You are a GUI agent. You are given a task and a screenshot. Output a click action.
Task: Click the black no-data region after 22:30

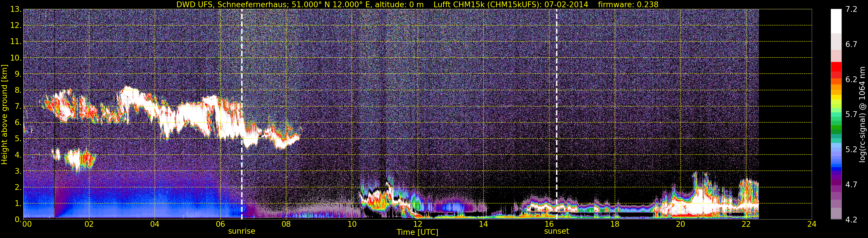coord(785,114)
